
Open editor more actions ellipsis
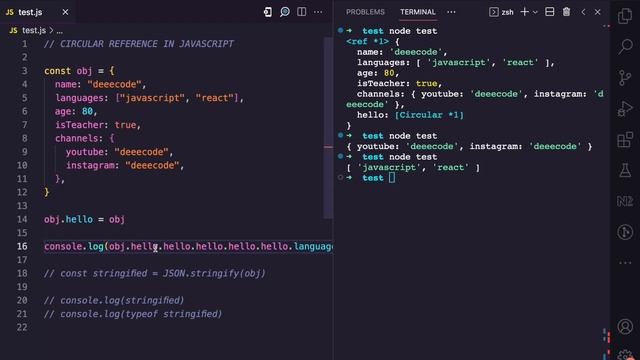tap(318, 12)
